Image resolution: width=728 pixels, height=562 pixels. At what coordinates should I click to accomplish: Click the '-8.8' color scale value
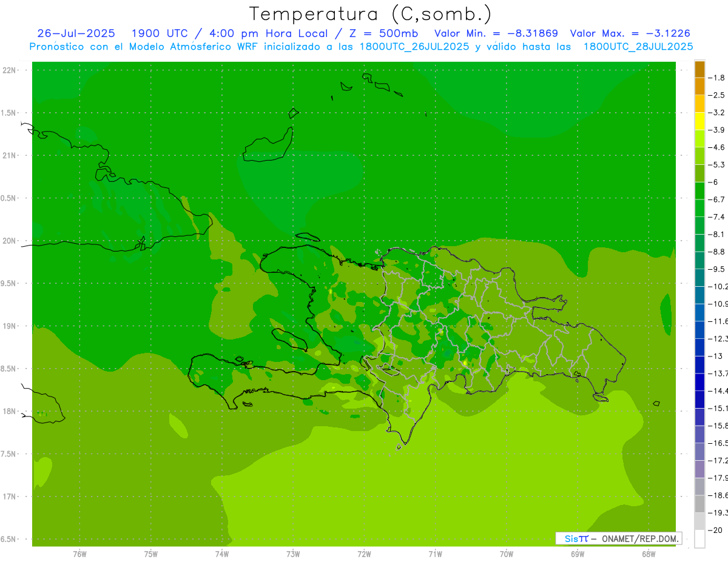[x=718, y=252]
